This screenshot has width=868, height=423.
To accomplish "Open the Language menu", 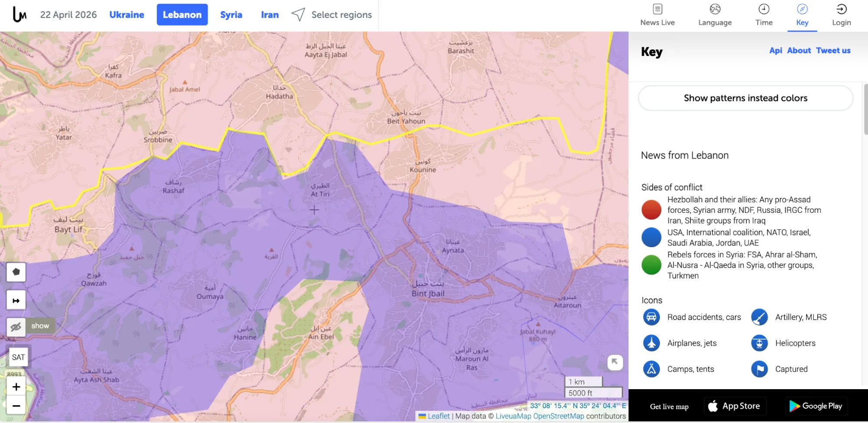I will click(x=715, y=15).
